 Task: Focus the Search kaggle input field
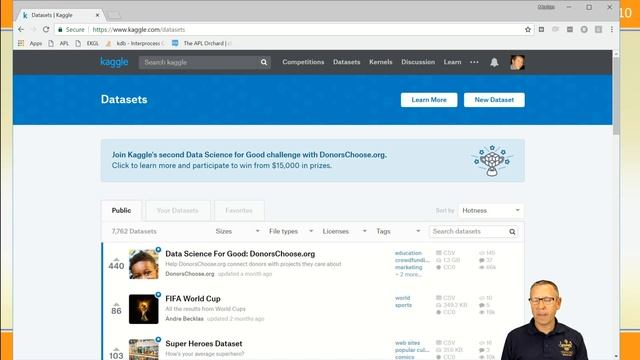coord(199,62)
